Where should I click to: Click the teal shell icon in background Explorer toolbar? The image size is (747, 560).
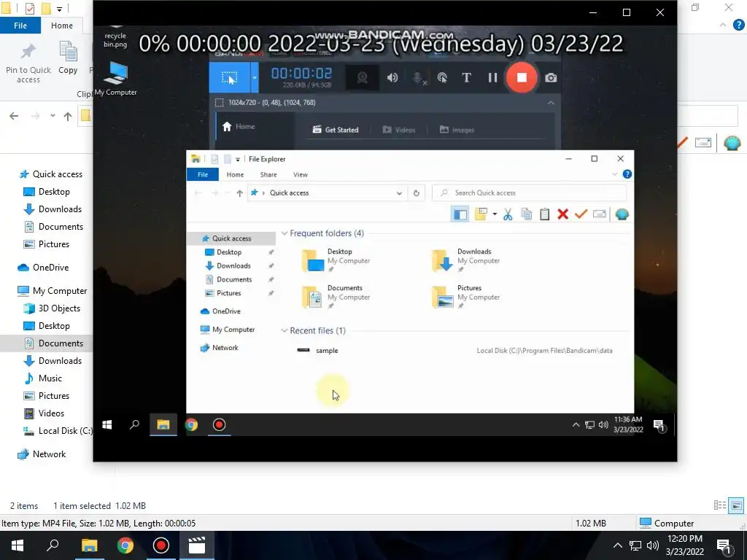tap(732, 143)
